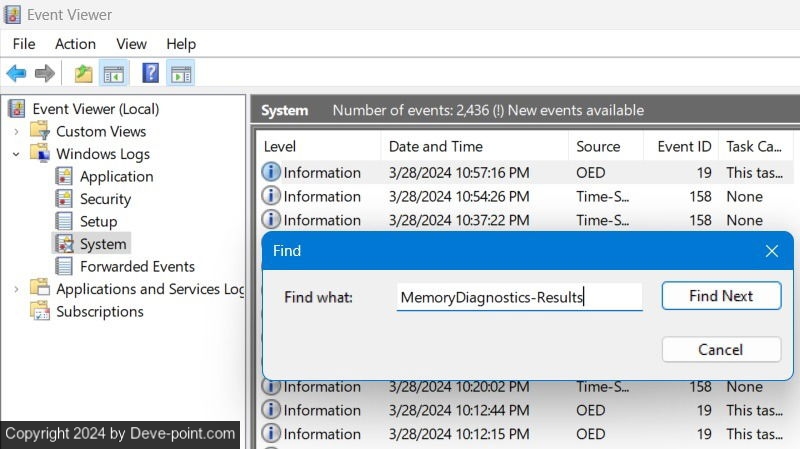This screenshot has height=449, width=800.
Task: Select the Application log in the tree
Action: [x=116, y=176]
